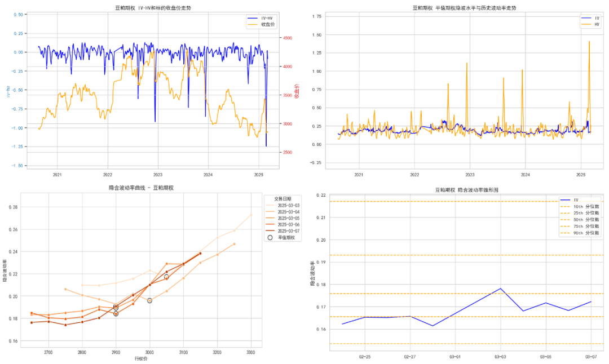Click the -1.50 tick on the iv-hv axis
This screenshot has height=364, width=609.
(17, 166)
